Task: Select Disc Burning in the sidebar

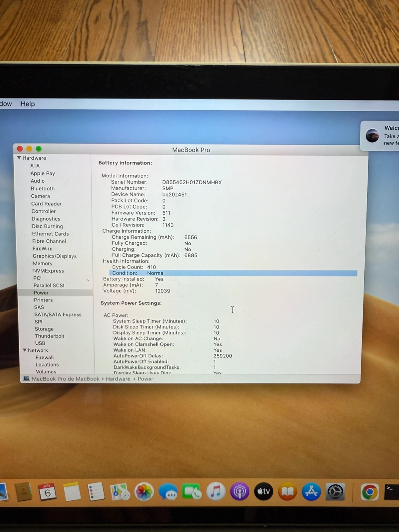Action: tap(47, 226)
